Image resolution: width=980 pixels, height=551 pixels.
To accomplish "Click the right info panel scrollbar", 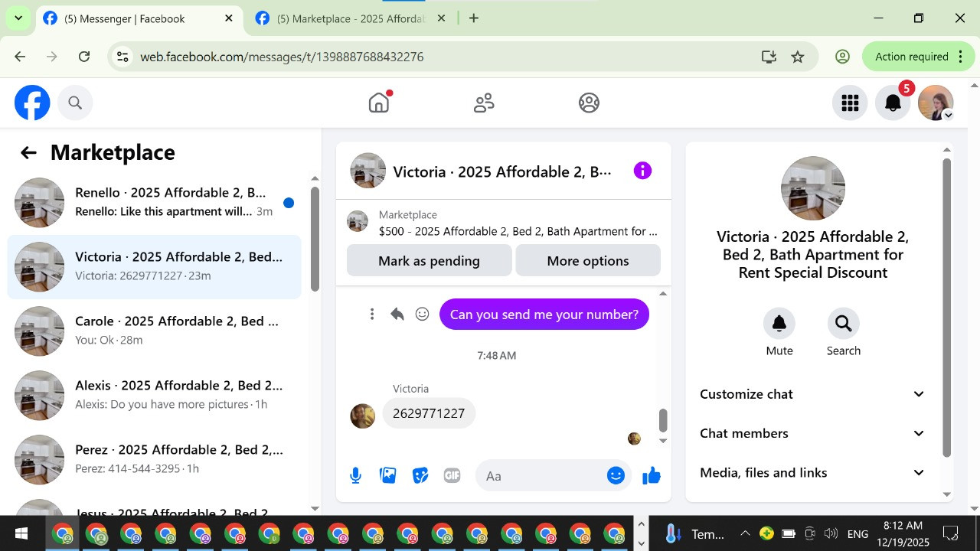I will tap(947, 308).
